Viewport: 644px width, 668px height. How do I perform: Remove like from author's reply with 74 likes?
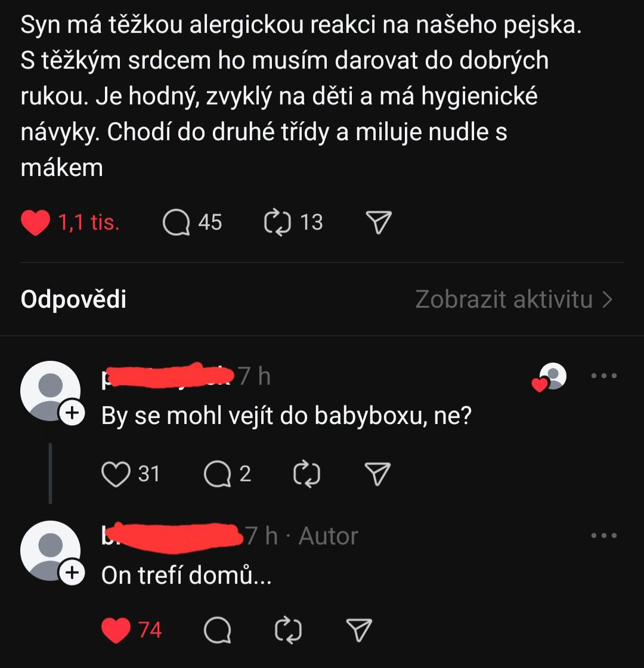point(116,630)
